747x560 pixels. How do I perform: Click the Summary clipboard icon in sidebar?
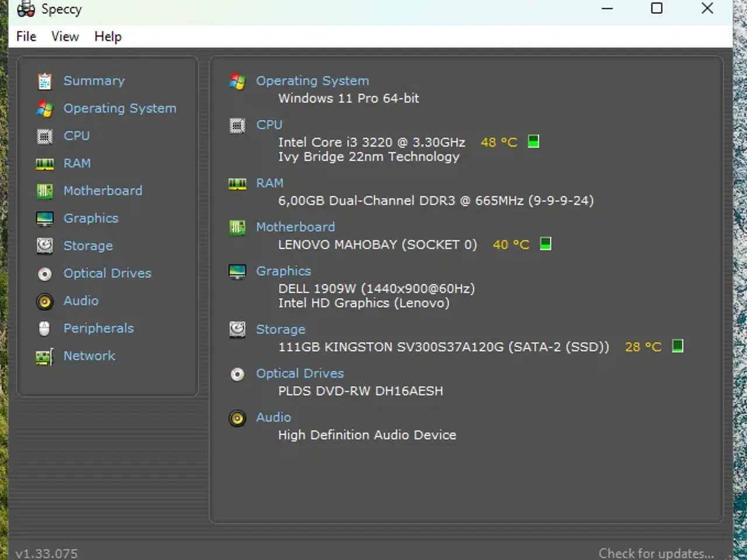pos(45,81)
